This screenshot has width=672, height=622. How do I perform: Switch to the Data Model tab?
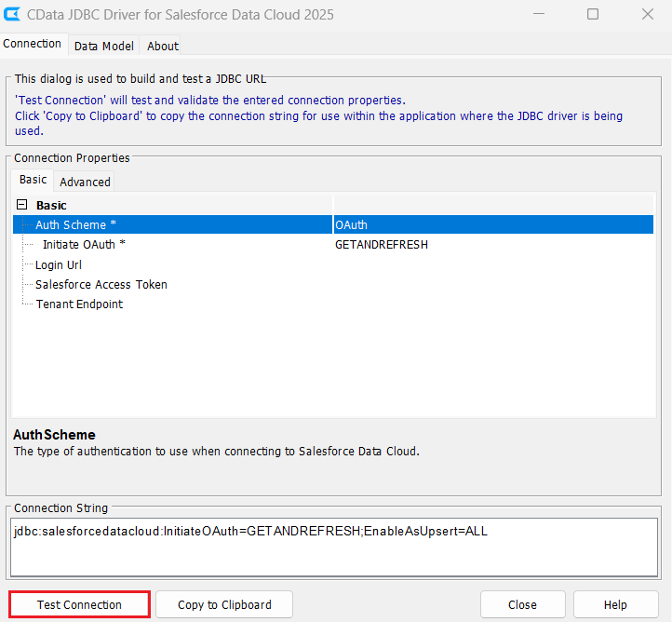coord(103,46)
